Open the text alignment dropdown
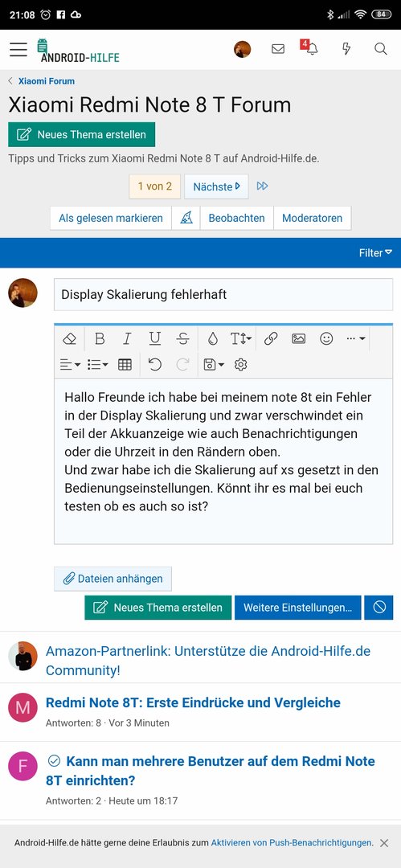 70,364
